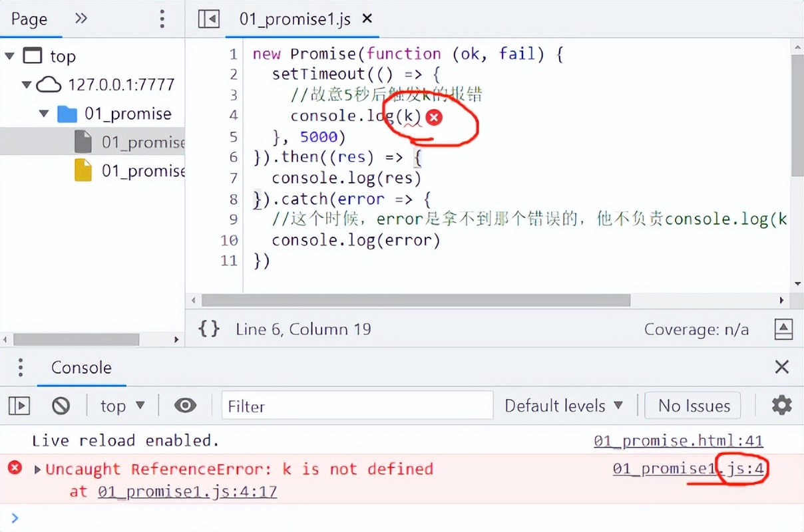Select the Console tab

[x=81, y=368]
